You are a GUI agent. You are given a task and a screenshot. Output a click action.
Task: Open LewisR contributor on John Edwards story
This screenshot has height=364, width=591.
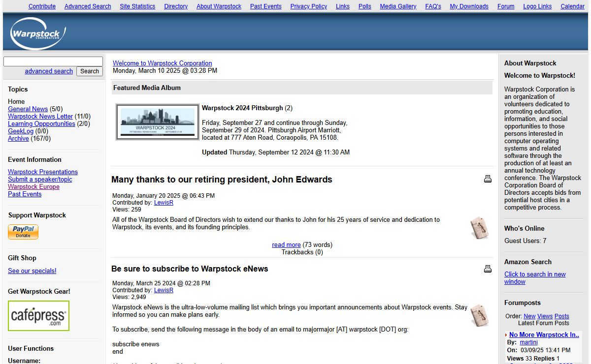point(164,203)
